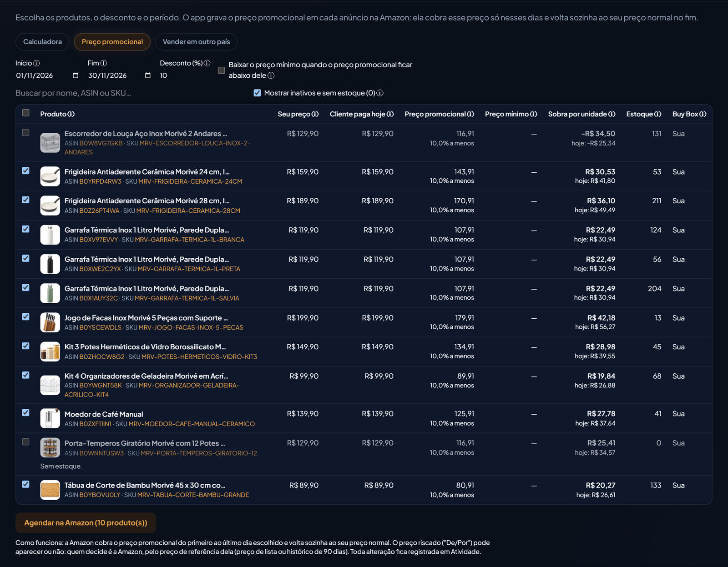The height and width of the screenshot is (567, 728).
Task: Open Vender em outro país tab
Action: point(196,42)
